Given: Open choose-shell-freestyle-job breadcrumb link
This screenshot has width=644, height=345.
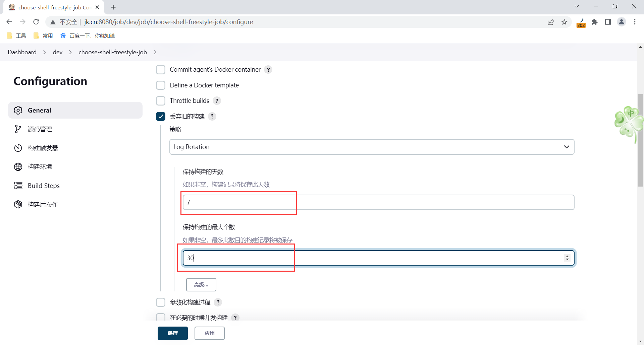Looking at the screenshot, I should [113, 52].
